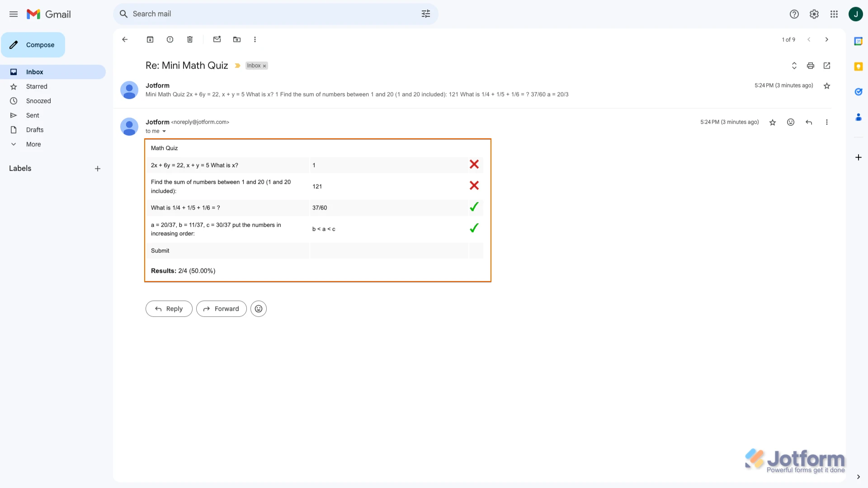This screenshot has width=868, height=488.
Task: Open more options for the Jotform message
Action: click(827, 122)
